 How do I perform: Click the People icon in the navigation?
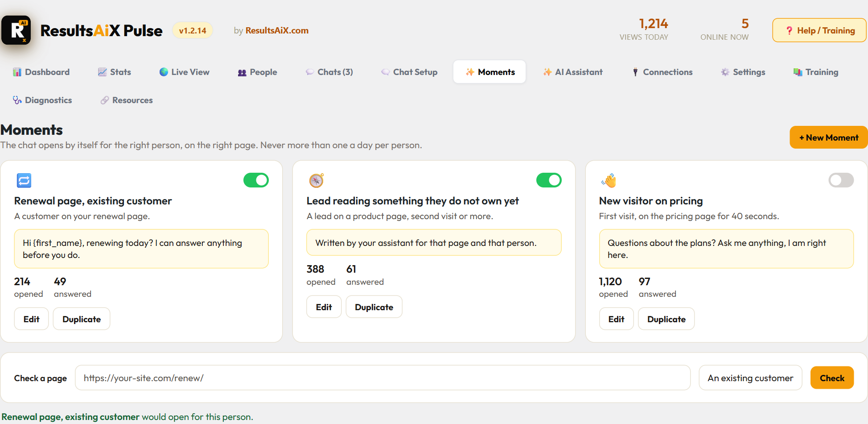point(242,73)
